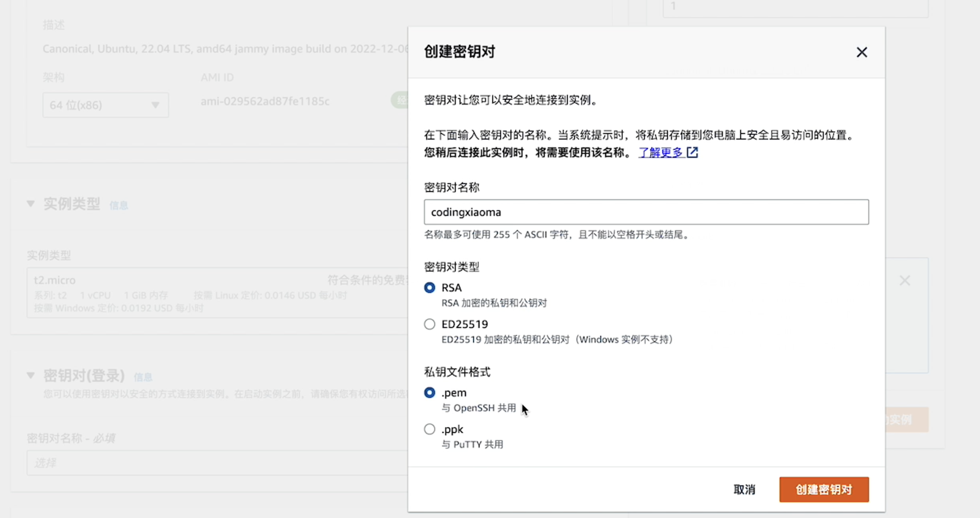980x518 pixels.
Task: Close the create key pair dialog
Action: tap(861, 53)
